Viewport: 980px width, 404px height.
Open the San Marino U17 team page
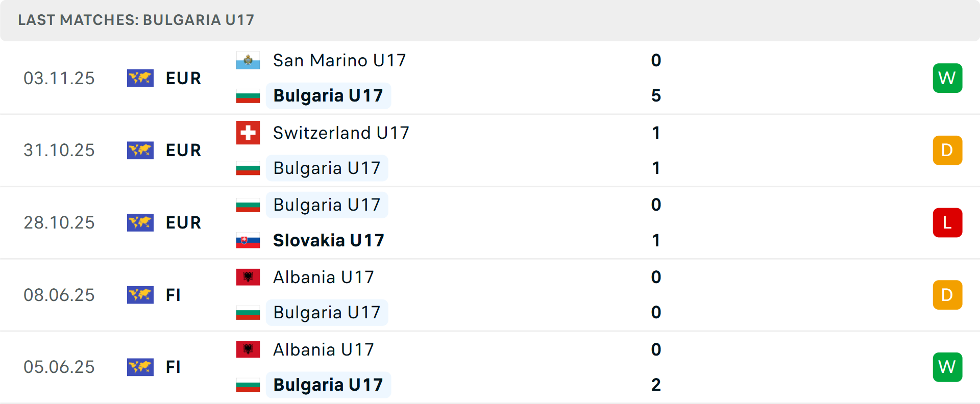(338, 60)
